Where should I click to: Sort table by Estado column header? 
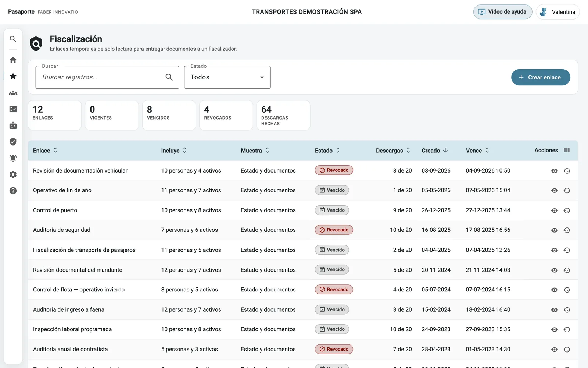[x=327, y=151]
